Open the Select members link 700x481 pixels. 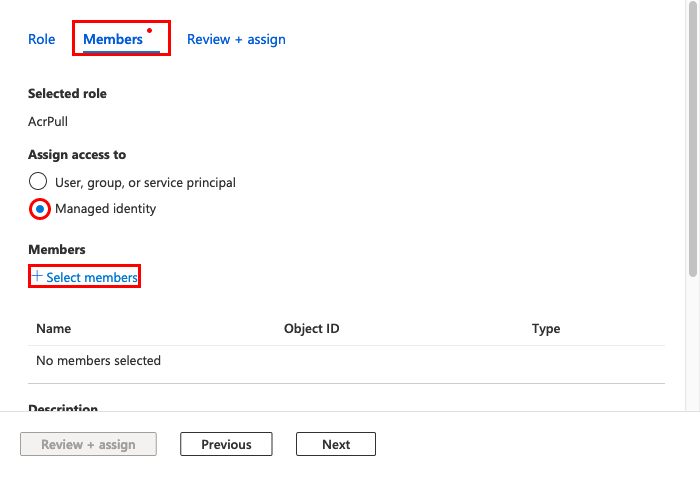(92, 277)
